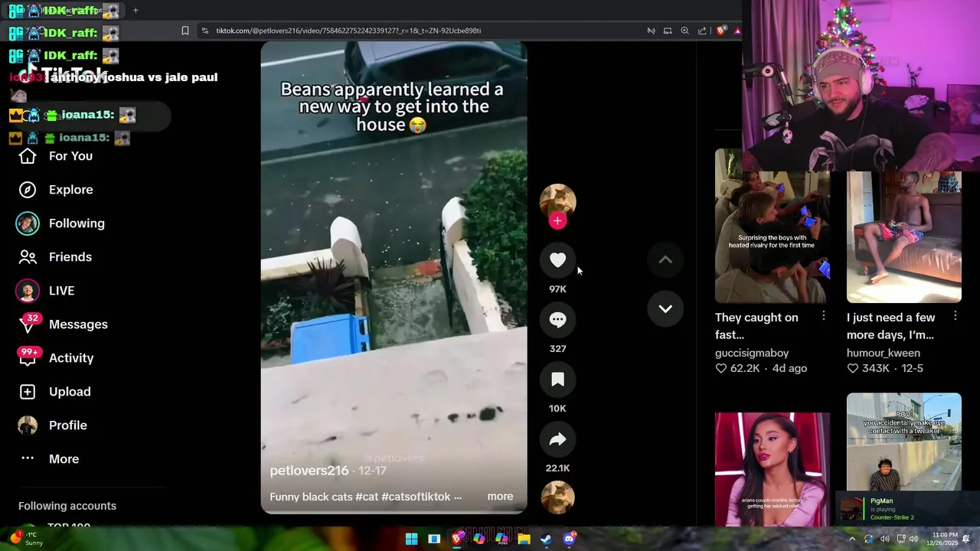
Task: Play the Ariana thumbnail
Action: point(773,469)
